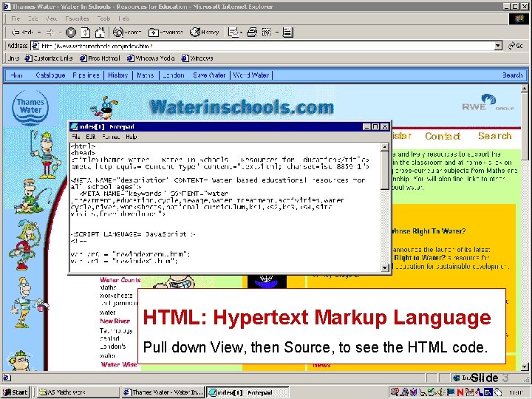Go to the home page via Home icon

tap(100, 33)
